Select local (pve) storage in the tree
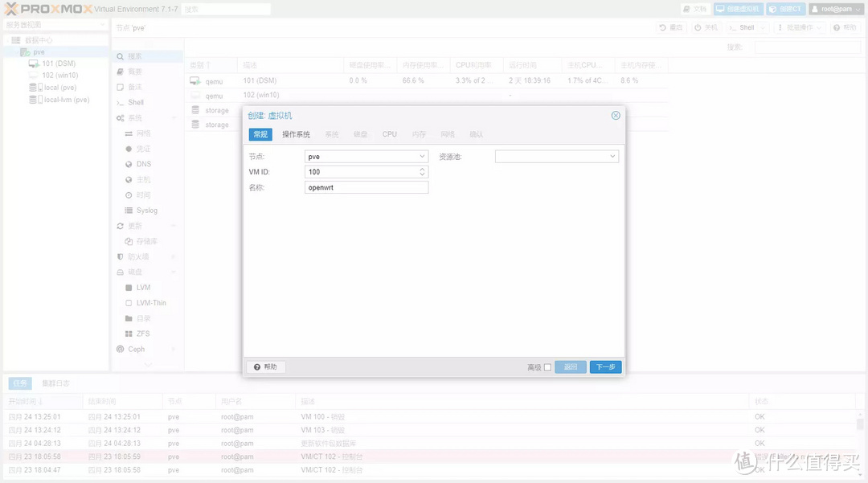Viewport: 868px width, 483px height. tap(59, 88)
